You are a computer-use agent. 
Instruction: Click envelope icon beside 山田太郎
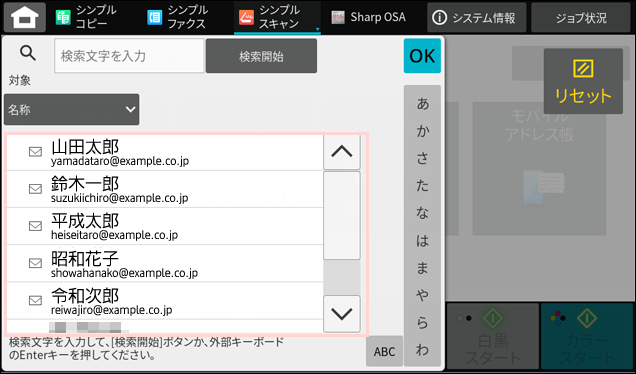click(x=35, y=152)
